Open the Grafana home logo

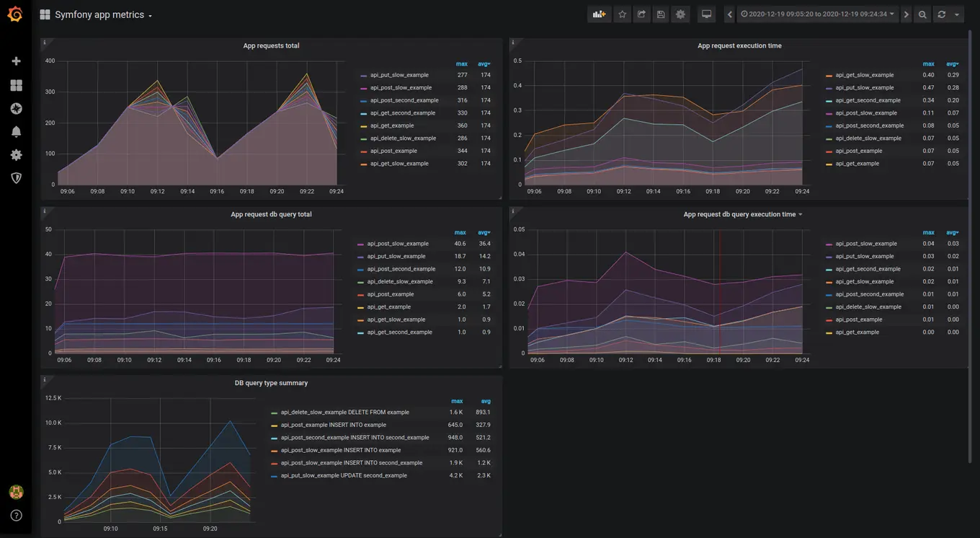[x=15, y=14]
